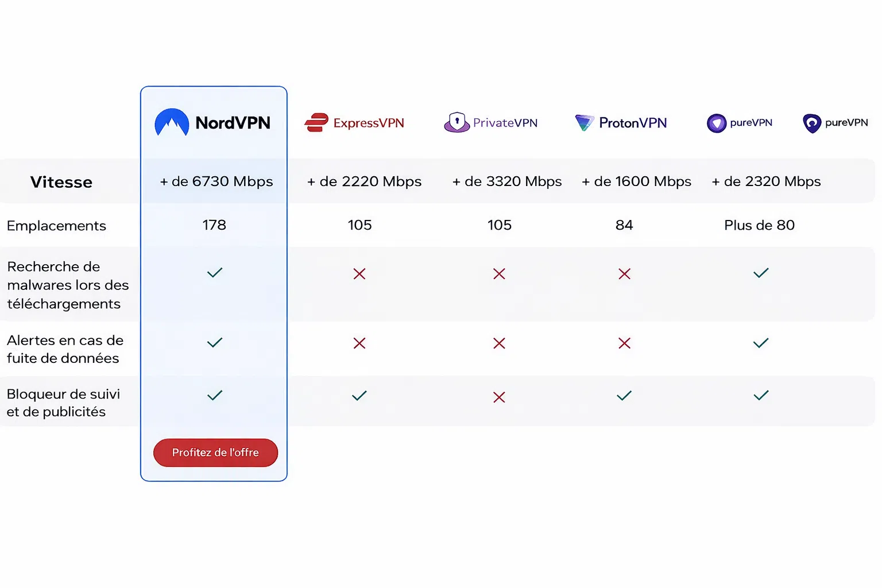Click the ExpressVPN brand name text
The image size is (882, 588).
tap(369, 123)
